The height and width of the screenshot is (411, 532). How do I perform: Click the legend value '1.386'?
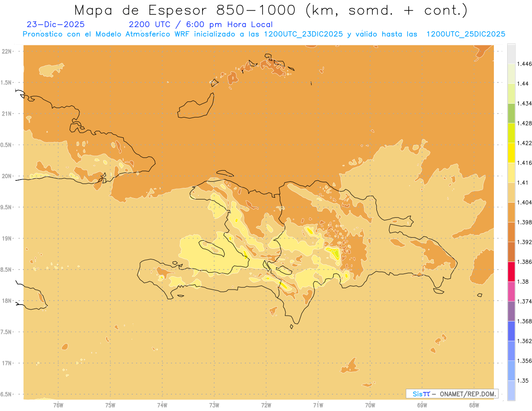point(524,262)
